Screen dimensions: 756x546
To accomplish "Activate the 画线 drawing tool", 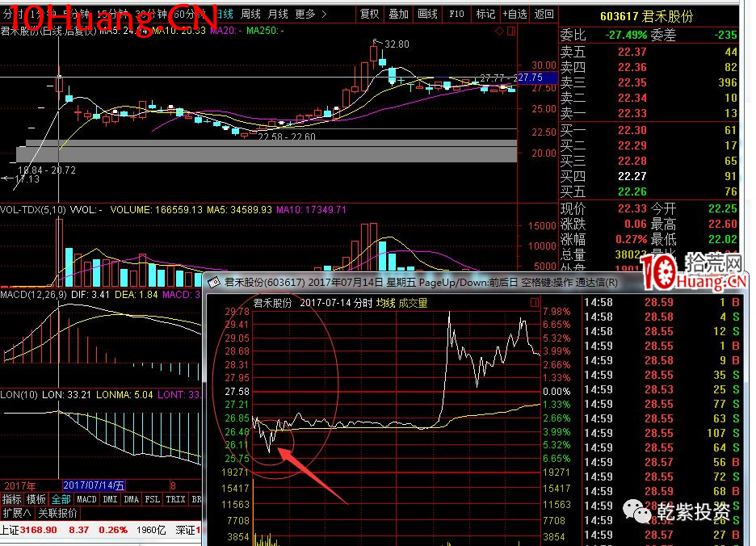I will click(x=427, y=14).
